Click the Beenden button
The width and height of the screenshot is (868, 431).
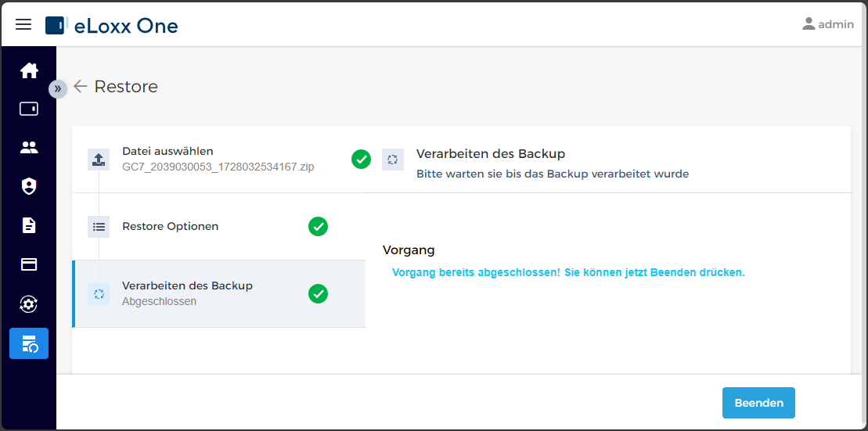[758, 403]
